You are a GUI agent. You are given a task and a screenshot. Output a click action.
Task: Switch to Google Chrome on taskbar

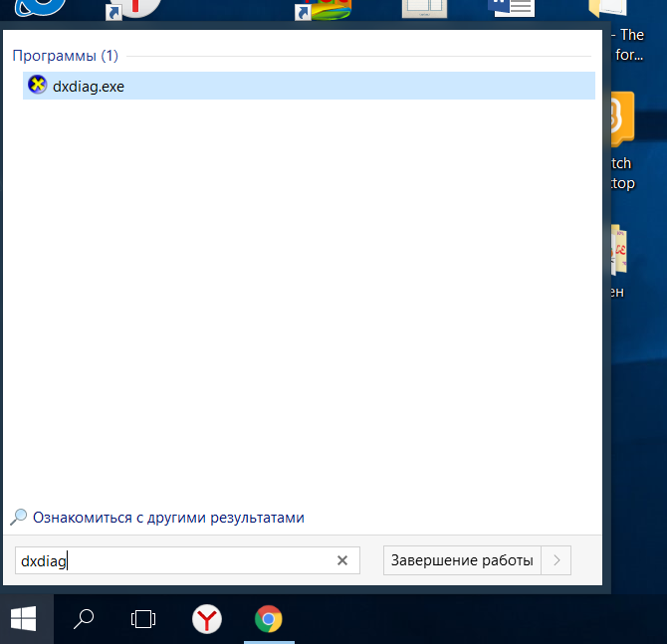coord(269,619)
